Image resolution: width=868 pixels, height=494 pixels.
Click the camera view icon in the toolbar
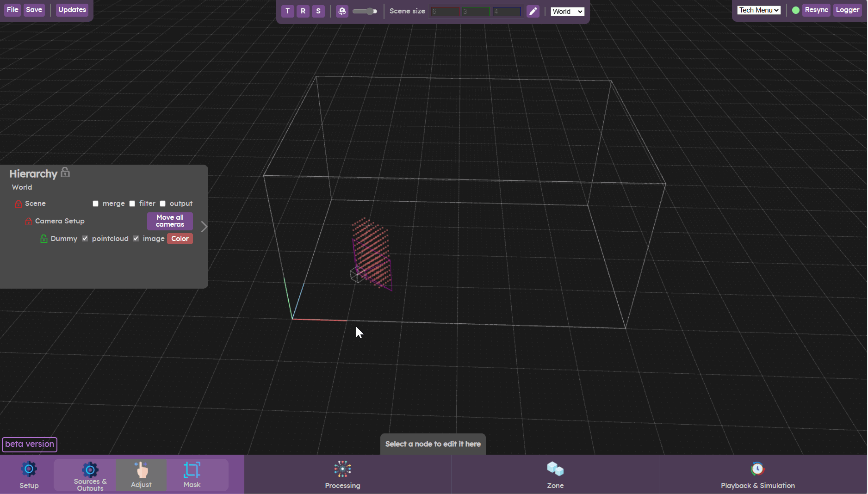(x=342, y=11)
